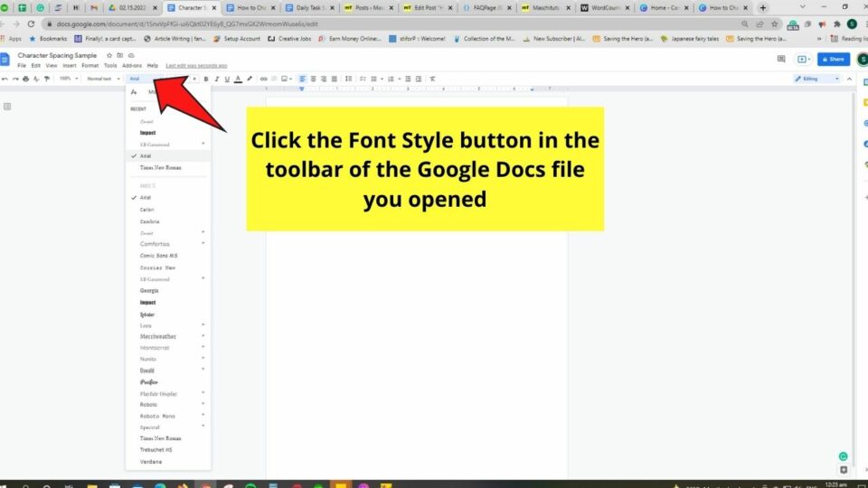Open comment history icon near Share
This screenshot has width=868, height=488.
pos(781,59)
